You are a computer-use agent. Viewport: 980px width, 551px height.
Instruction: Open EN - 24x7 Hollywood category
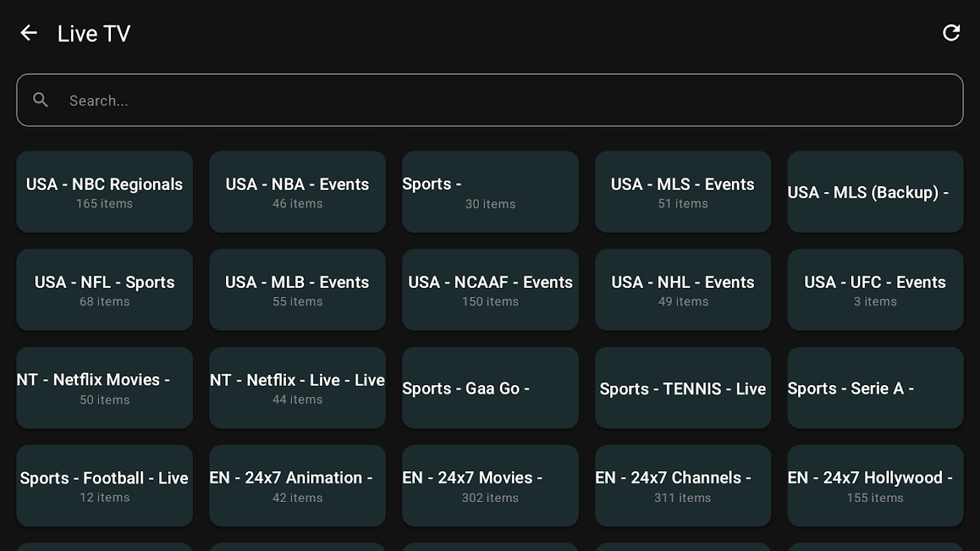click(875, 486)
